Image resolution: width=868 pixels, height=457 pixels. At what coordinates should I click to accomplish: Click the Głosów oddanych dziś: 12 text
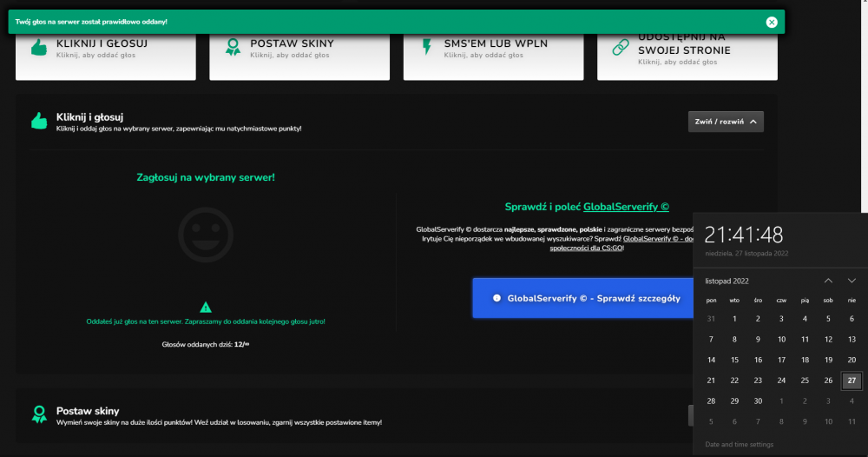point(206,345)
